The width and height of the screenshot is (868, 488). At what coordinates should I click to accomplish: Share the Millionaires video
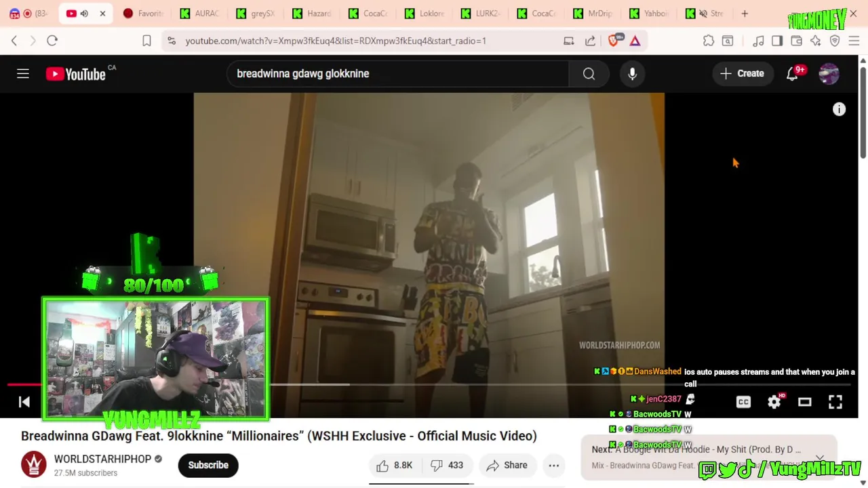point(507,465)
